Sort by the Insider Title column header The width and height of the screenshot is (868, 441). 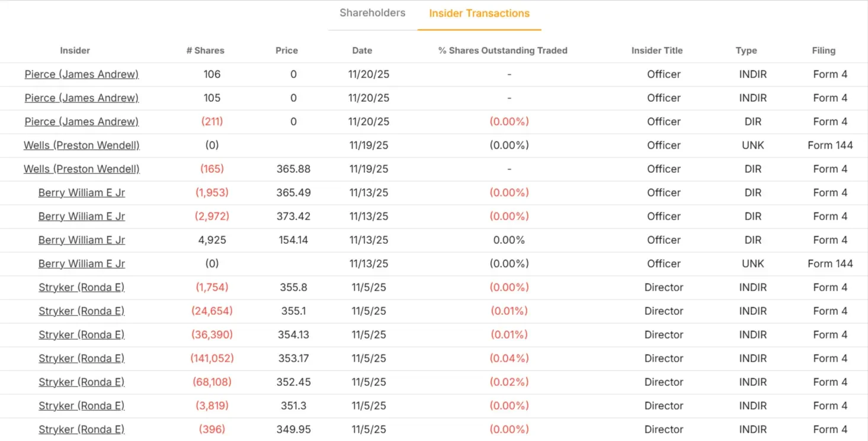656,50
